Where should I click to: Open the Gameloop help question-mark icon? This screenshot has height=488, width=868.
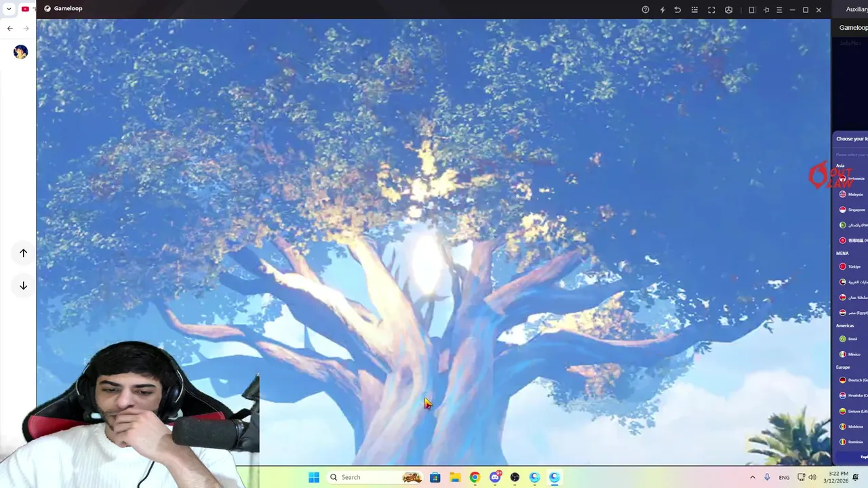[x=646, y=9]
